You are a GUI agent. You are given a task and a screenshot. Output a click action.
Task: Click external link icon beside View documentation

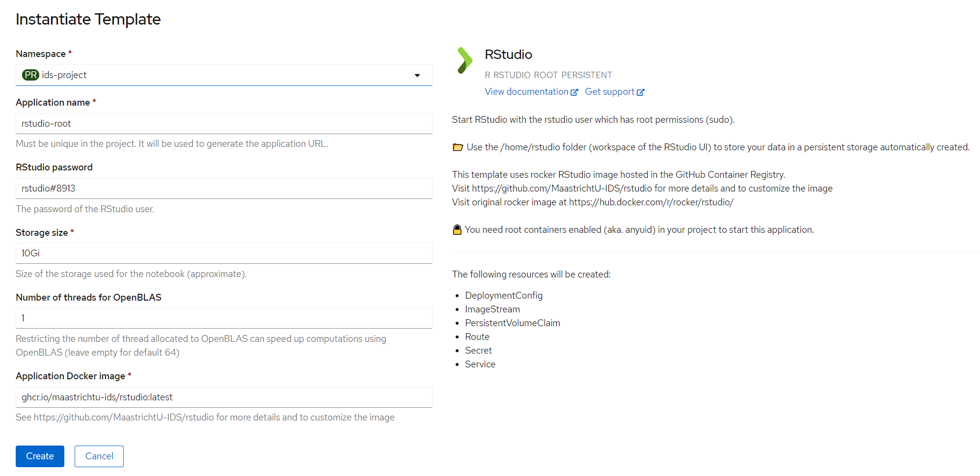click(574, 92)
